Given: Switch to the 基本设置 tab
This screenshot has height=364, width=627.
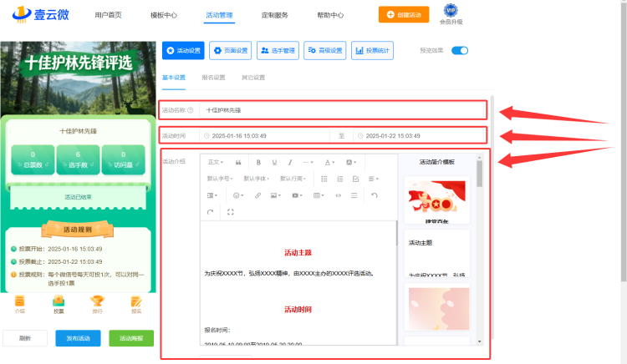Looking at the screenshot, I should 174,78.
